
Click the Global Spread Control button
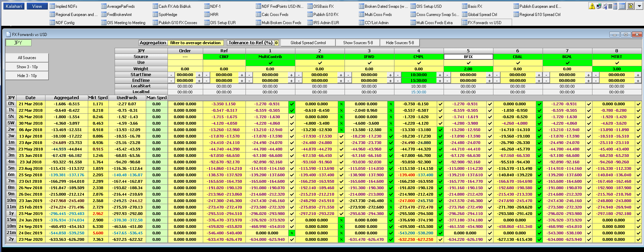(x=308, y=43)
